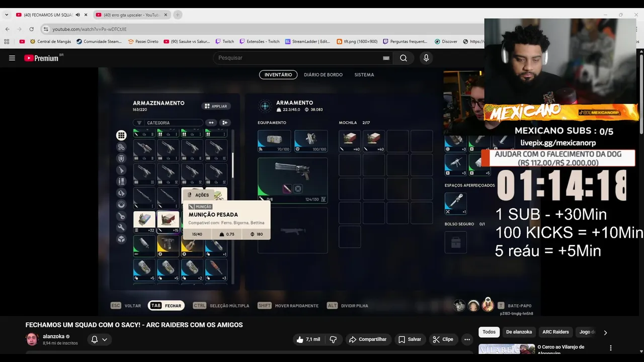Click Salvar to save the video

410,339
